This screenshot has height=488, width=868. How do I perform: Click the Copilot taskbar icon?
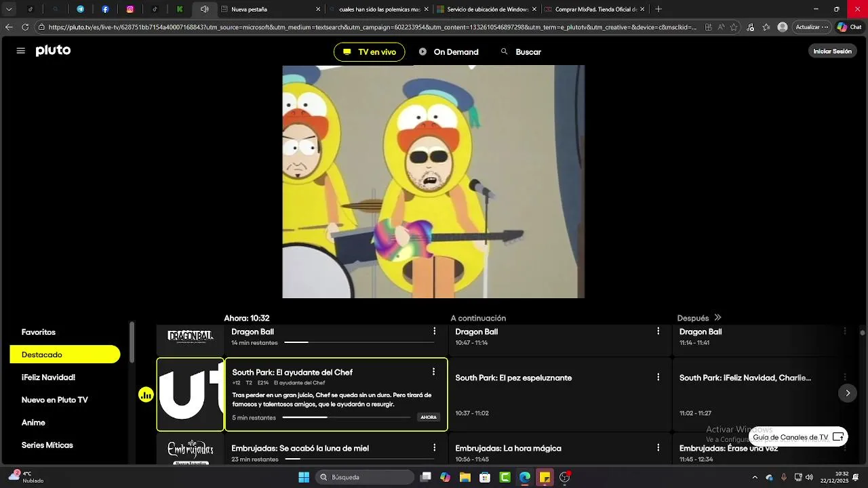(445, 477)
